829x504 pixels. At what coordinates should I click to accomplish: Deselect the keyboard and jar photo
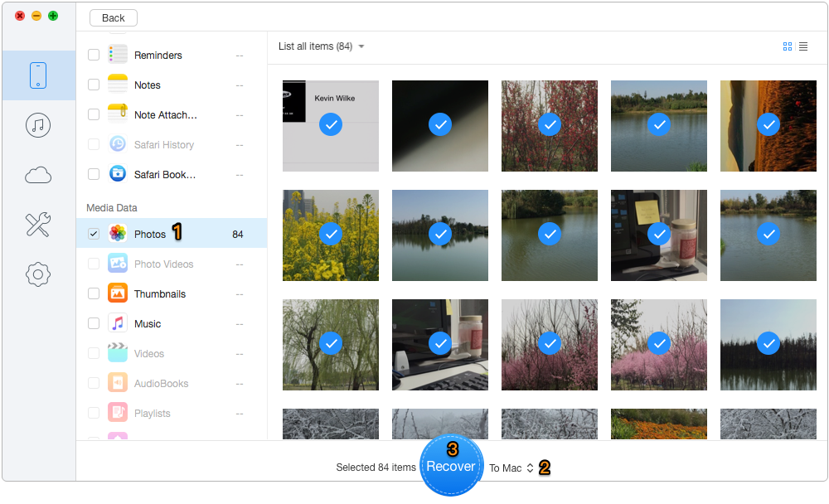440,345
